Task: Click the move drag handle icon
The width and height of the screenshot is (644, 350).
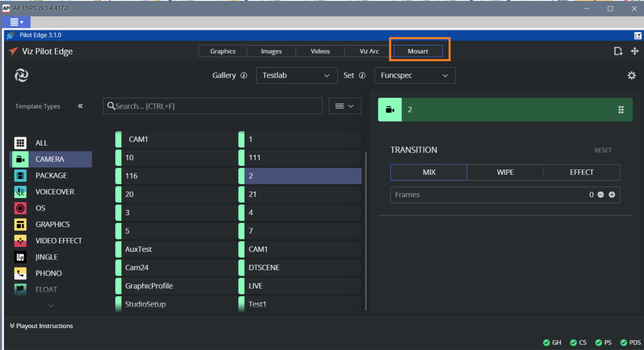Action: pyautogui.click(x=635, y=51)
